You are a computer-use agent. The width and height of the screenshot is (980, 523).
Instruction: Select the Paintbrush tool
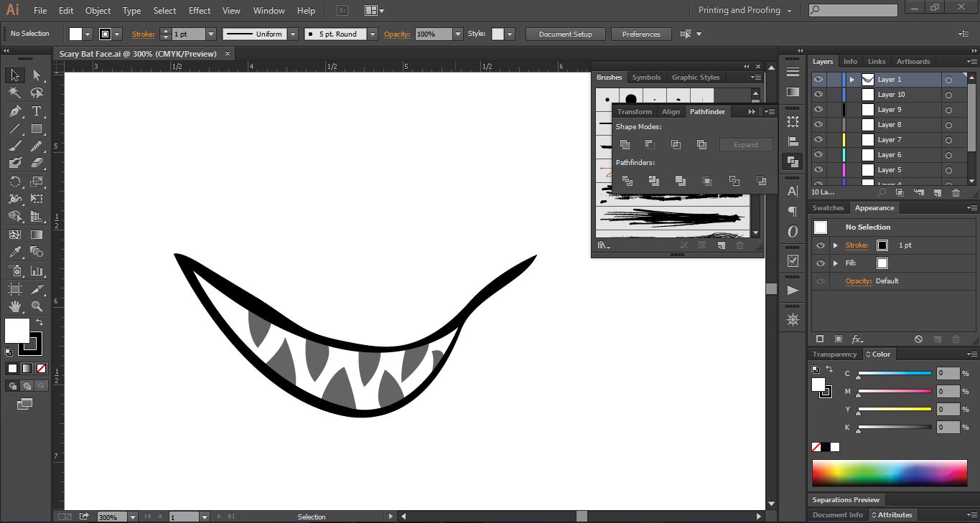coord(15,146)
